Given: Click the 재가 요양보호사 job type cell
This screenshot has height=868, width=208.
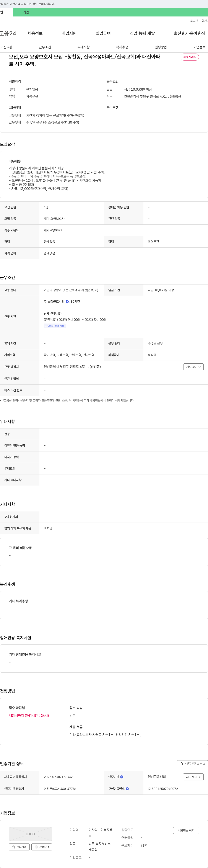Looking at the screenshot, I should 54,219.
